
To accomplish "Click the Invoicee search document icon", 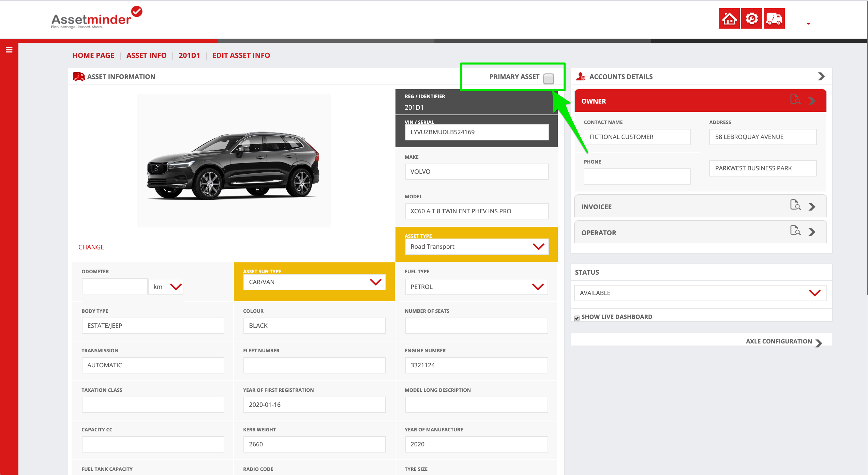I will (x=795, y=205).
